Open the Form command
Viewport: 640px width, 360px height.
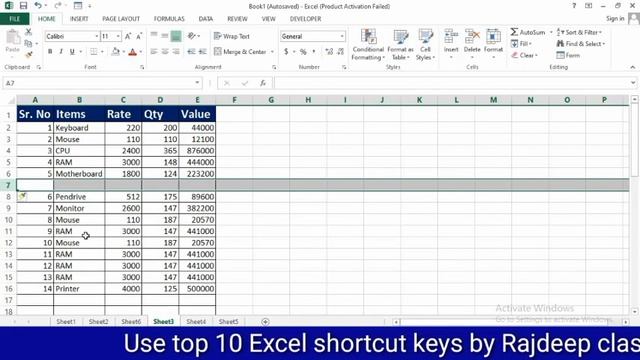[568, 55]
